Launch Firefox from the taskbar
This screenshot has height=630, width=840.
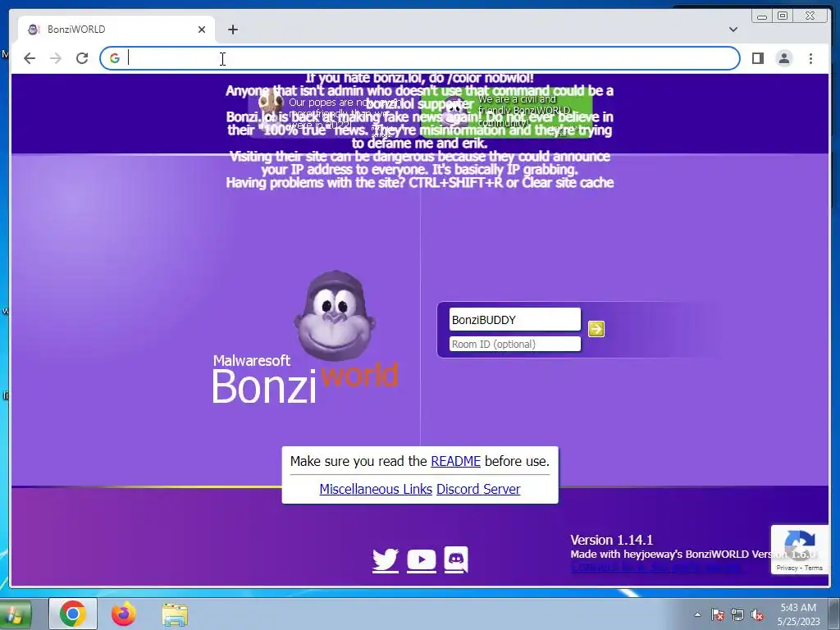[x=124, y=614]
